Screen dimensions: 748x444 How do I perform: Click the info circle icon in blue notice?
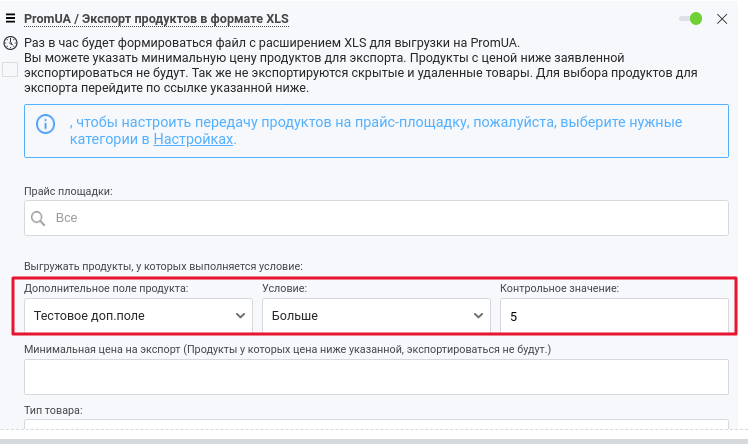pyautogui.click(x=45, y=124)
